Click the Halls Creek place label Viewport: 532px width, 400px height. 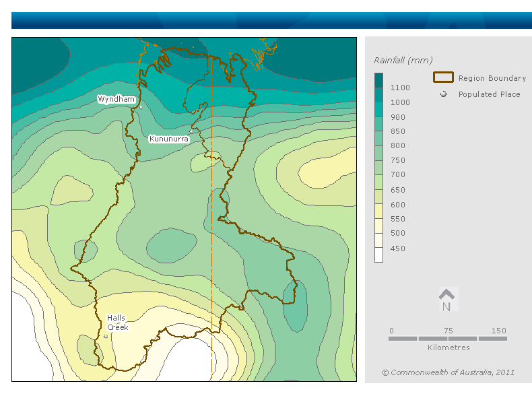tap(117, 323)
